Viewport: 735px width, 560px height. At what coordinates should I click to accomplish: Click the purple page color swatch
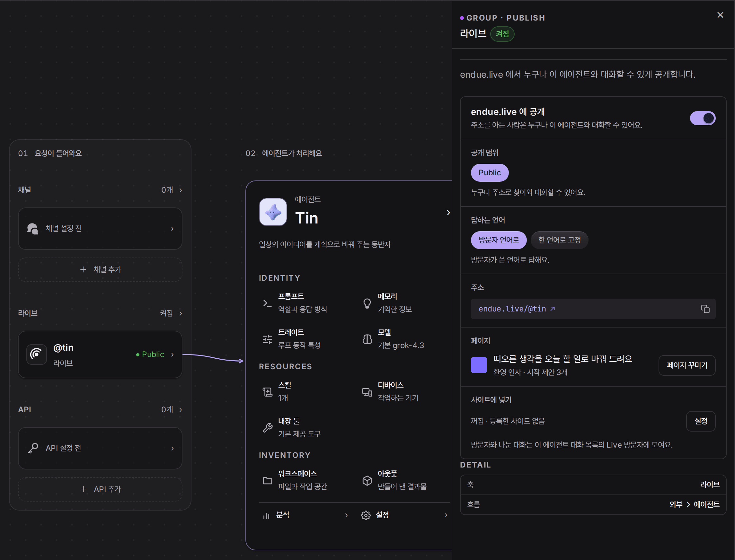coord(479,365)
